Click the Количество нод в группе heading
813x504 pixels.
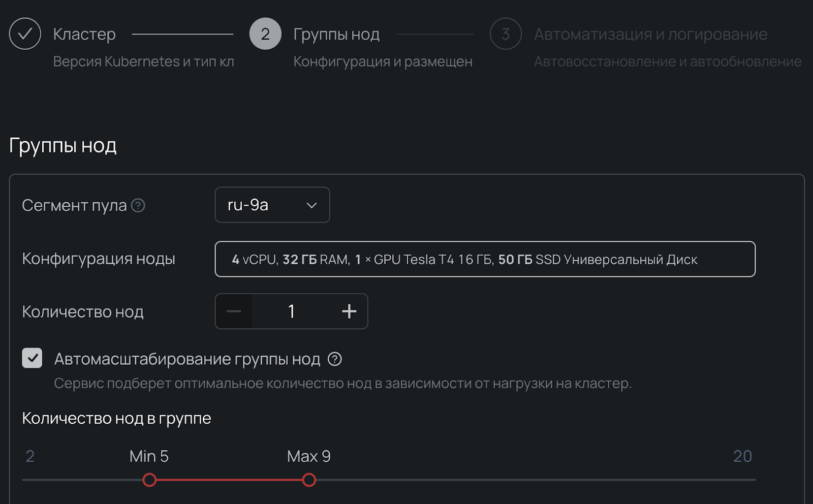[116, 418]
